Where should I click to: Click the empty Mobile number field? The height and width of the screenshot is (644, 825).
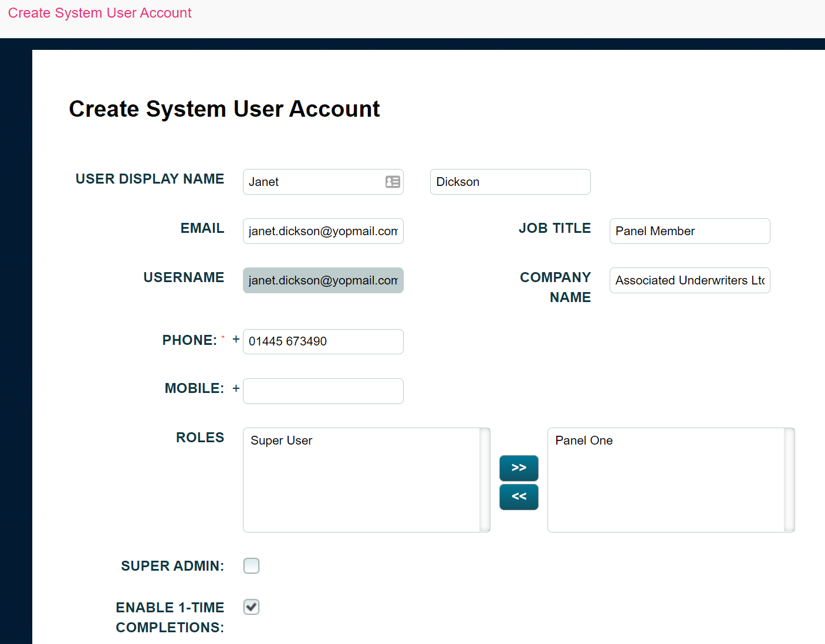pos(323,391)
